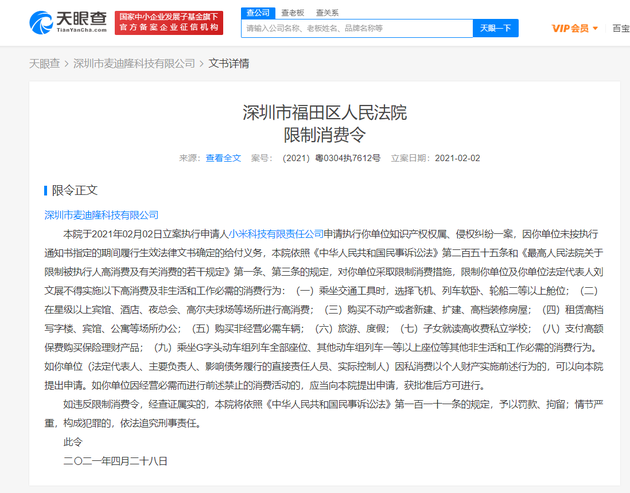Click the 天眼一下 search button
This screenshot has height=493, width=630.
point(495,28)
